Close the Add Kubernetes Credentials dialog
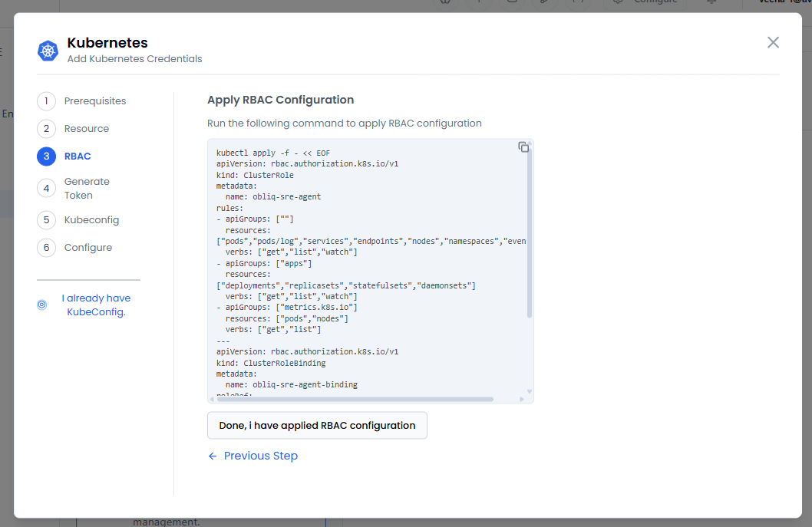Image resolution: width=812 pixels, height=527 pixels. [x=773, y=42]
